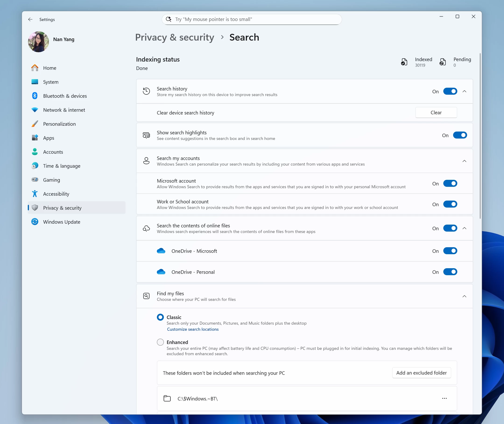Click the Windows Update sidebar icon
The height and width of the screenshot is (424, 504).
pos(35,222)
